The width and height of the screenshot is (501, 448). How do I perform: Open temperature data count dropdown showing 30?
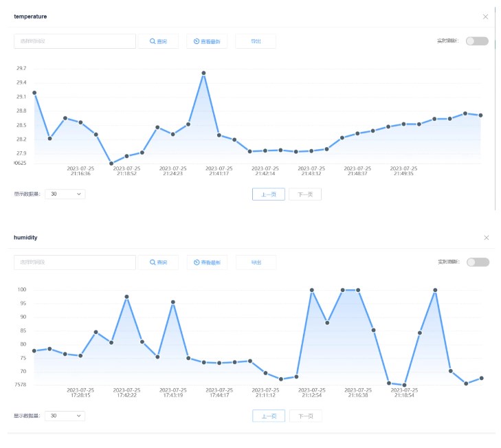(x=65, y=194)
